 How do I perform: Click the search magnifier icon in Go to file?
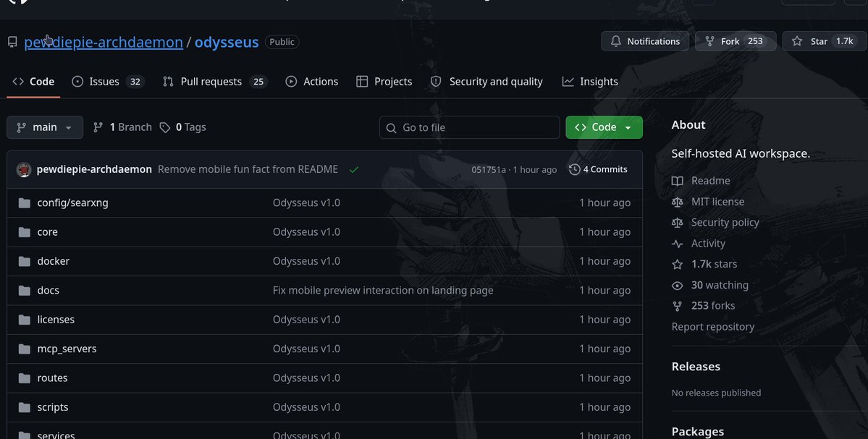(x=391, y=128)
